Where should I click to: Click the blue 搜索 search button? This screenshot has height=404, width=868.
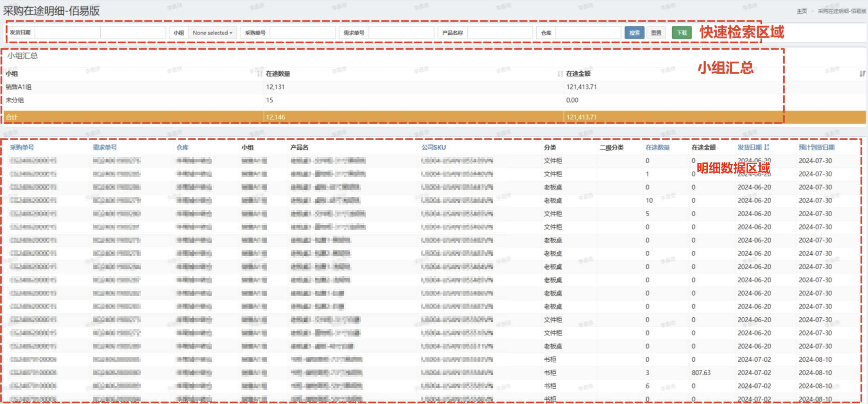[x=634, y=33]
